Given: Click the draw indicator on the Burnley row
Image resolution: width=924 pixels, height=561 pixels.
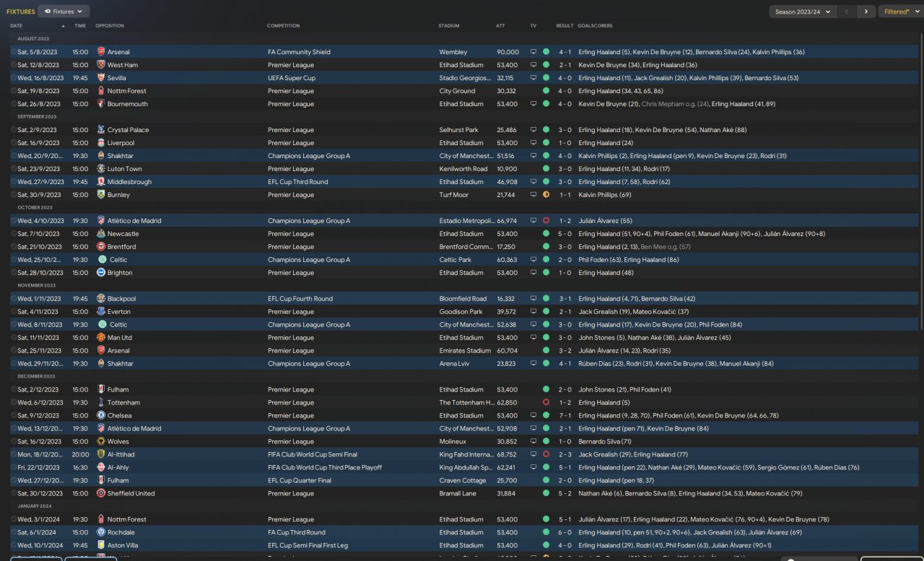Looking at the screenshot, I should point(546,195).
